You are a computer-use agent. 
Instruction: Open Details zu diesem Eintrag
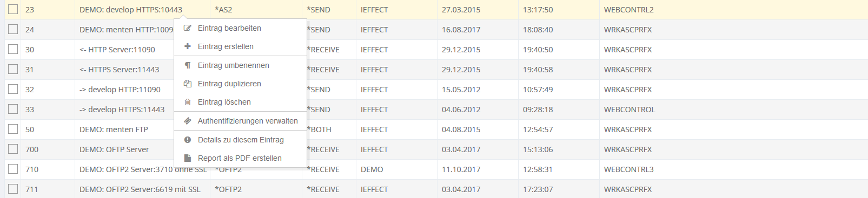240,140
